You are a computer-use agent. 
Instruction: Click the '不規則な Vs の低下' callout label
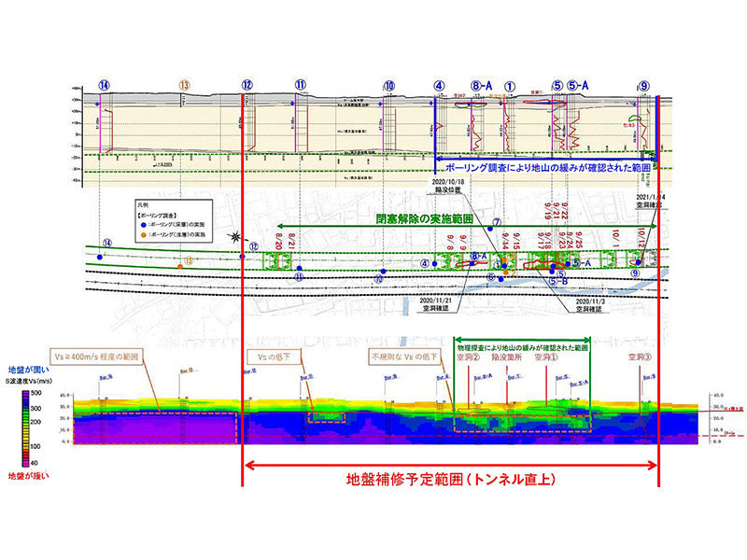point(402,356)
